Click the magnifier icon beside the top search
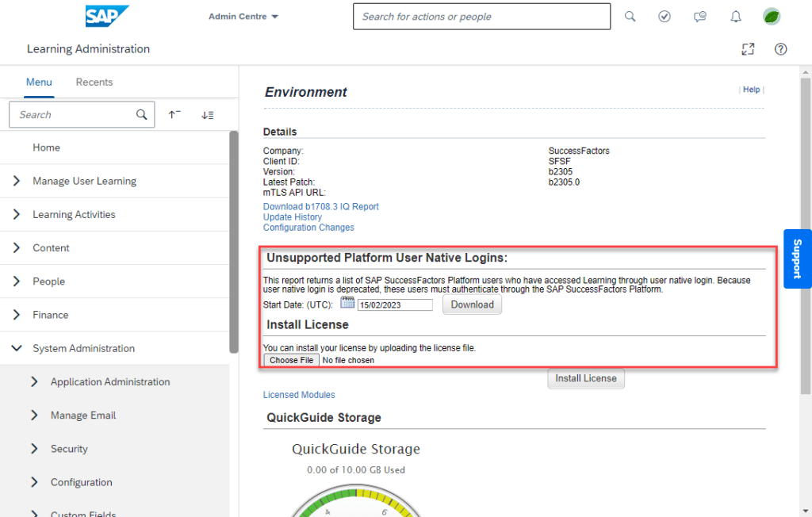Image resolution: width=812 pixels, height=517 pixels. [630, 17]
